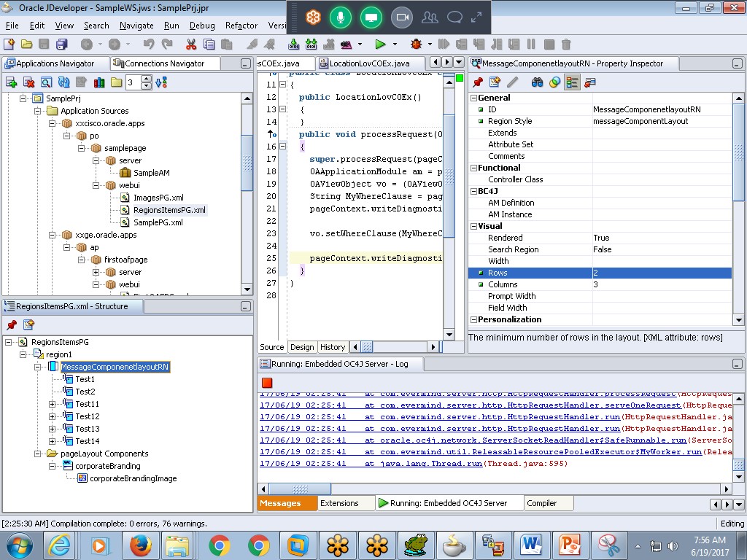Pin the Property Inspector with the pushpin icon
This screenshot has height=560, width=747.
coord(476,82)
